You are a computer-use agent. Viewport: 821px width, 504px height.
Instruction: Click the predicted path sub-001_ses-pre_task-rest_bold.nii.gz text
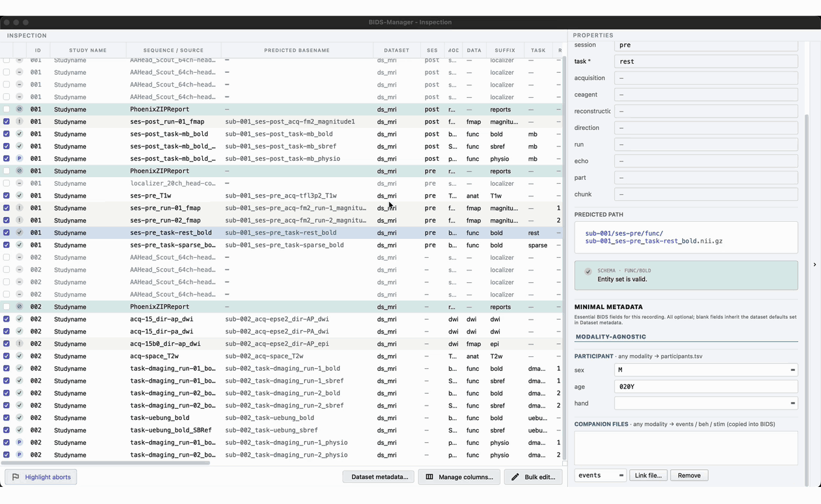tap(654, 241)
